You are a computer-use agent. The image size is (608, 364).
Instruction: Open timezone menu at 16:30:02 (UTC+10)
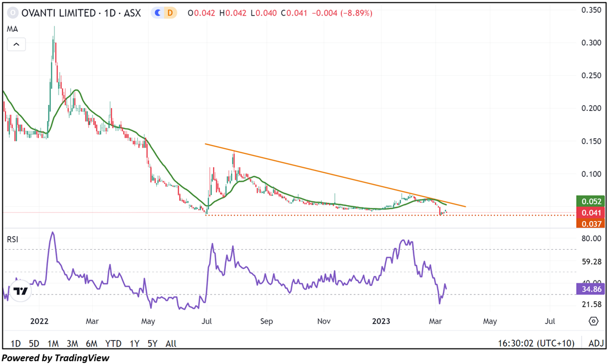coord(536,343)
